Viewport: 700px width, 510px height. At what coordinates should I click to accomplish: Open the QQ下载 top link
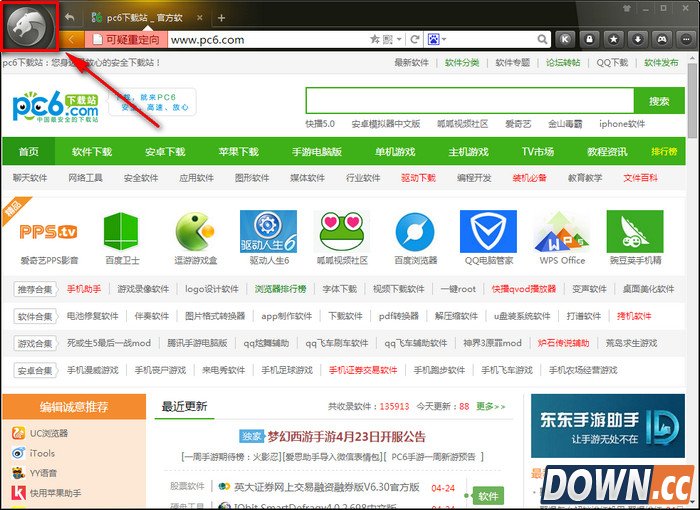tap(612, 63)
